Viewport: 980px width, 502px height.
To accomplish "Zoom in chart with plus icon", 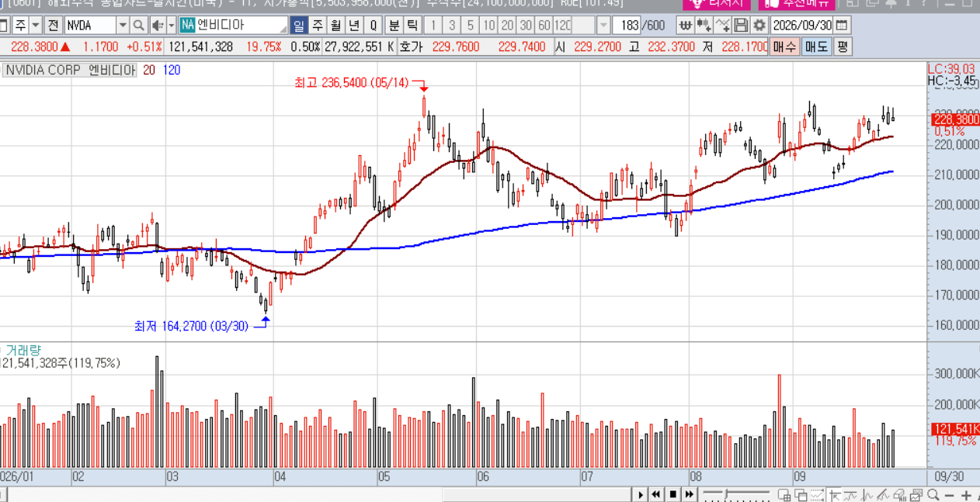I will coord(966,495).
